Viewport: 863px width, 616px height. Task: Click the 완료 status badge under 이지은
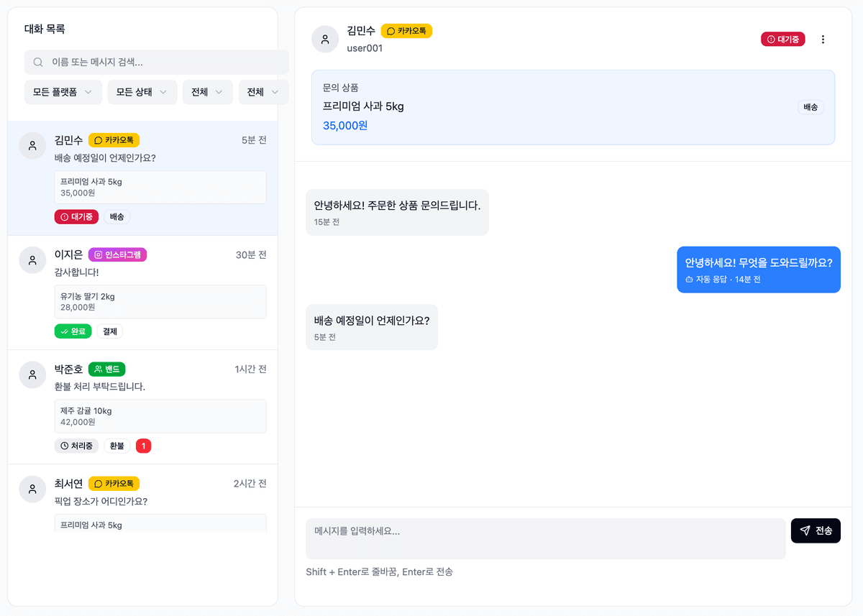click(73, 331)
